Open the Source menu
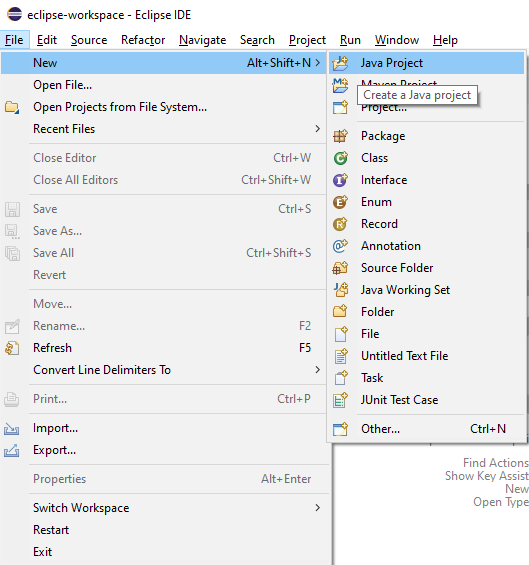 click(x=89, y=40)
